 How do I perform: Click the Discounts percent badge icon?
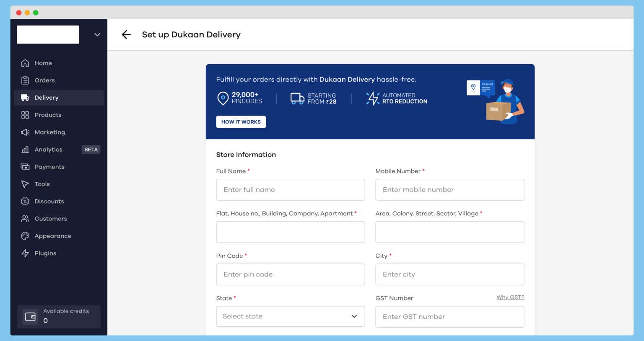[25, 201]
